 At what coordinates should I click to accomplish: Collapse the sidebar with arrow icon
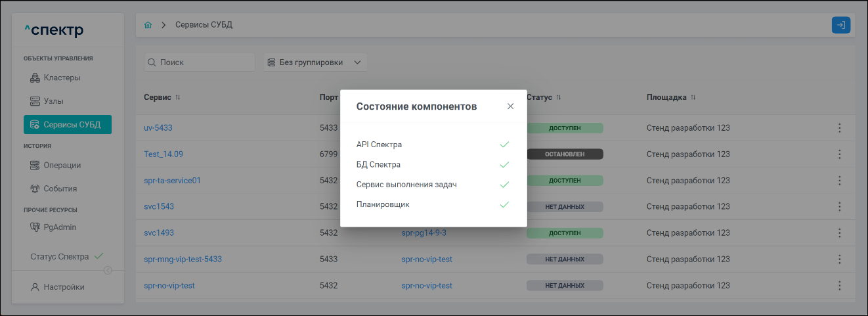click(108, 270)
